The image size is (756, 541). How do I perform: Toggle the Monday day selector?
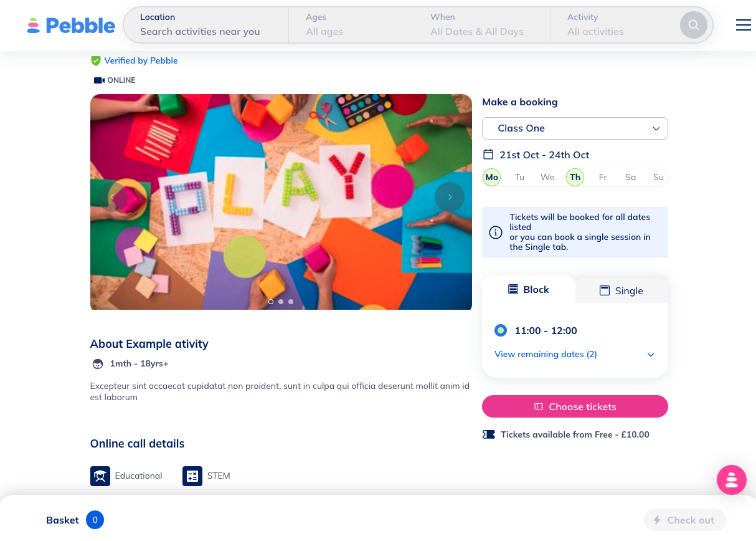492,178
